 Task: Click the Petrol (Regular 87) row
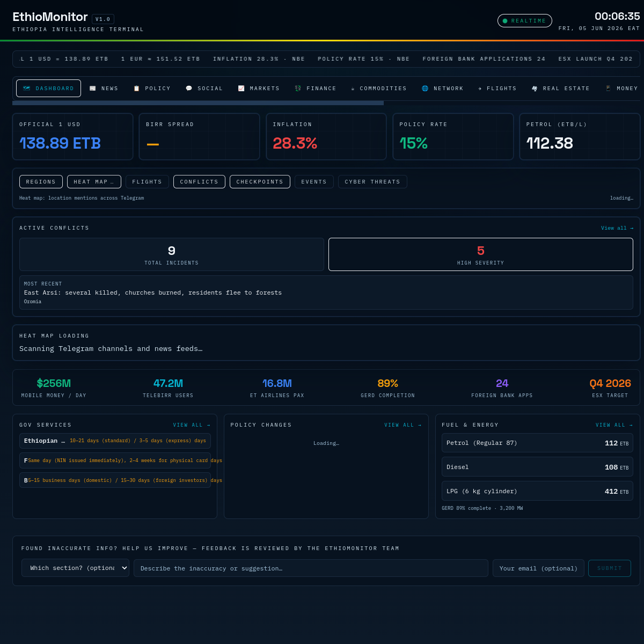(x=537, y=443)
